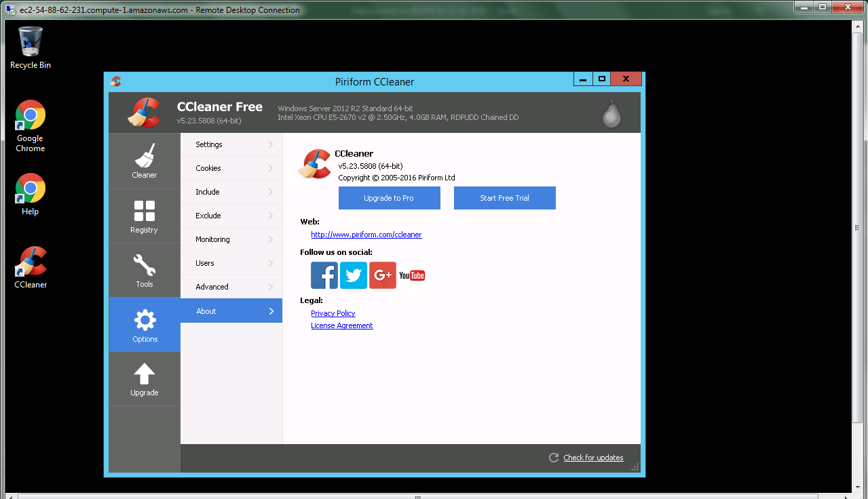Image resolution: width=868 pixels, height=499 pixels.
Task: Choose the Exclude menu entry
Action: coord(231,216)
